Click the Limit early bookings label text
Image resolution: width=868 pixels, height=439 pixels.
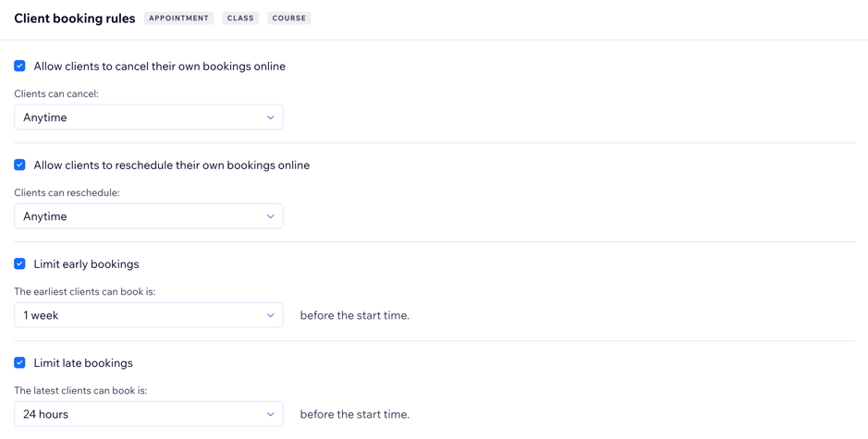[x=86, y=264]
